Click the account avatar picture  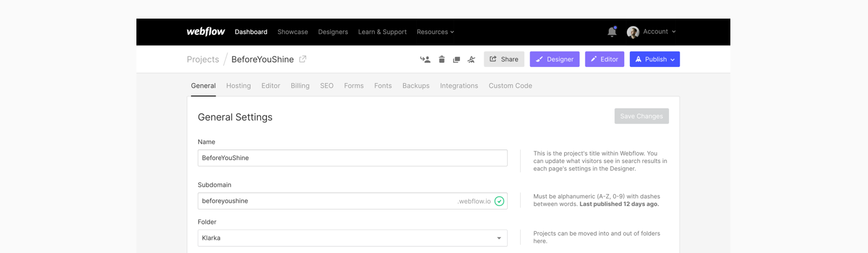[633, 32]
